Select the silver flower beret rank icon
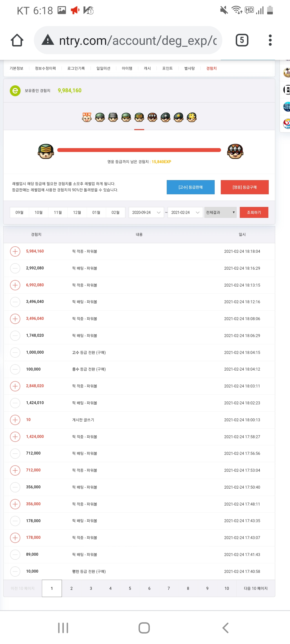 pyautogui.click(x=165, y=117)
